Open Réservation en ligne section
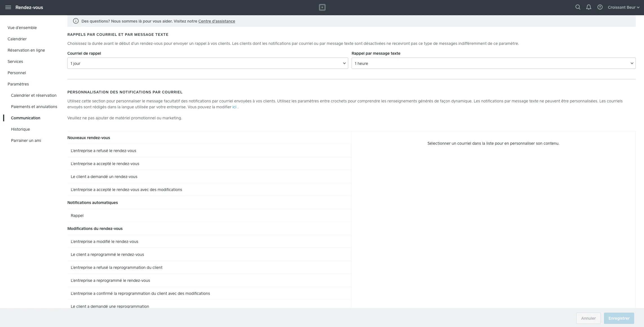Viewport: 644px width, 327px height. (26, 50)
